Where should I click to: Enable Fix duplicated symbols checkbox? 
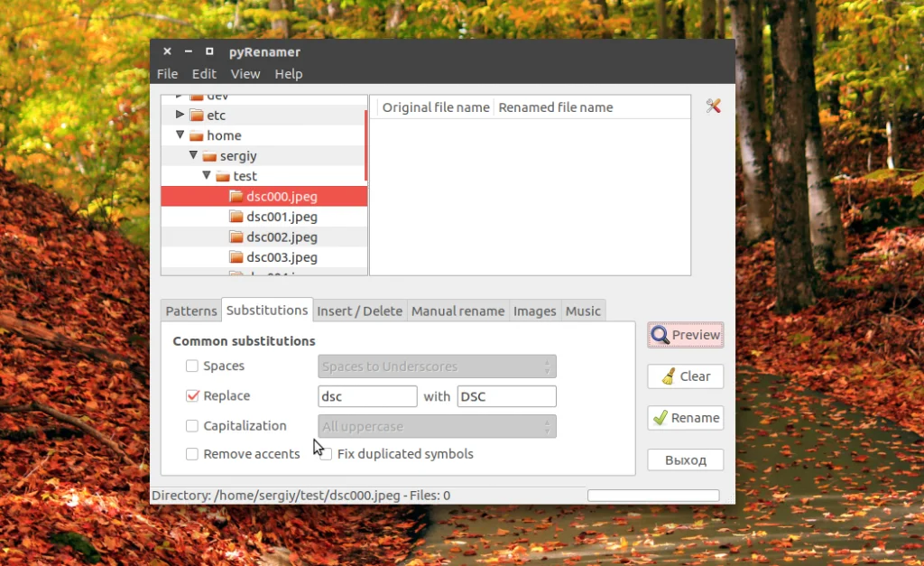click(x=326, y=454)
